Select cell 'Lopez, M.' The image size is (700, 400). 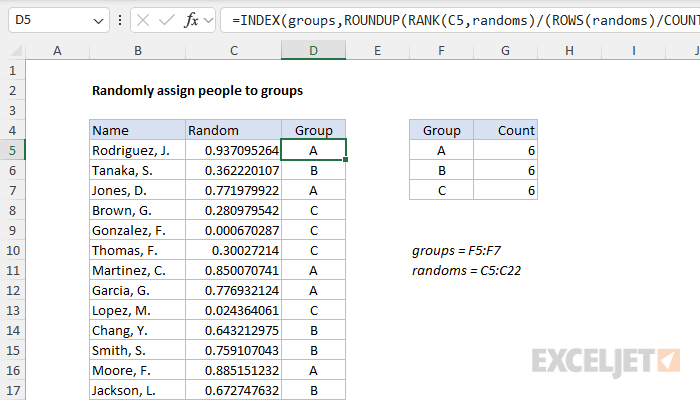click(x=138, y=310)
